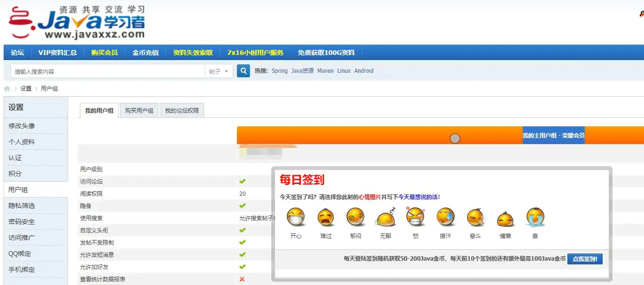
Task: Click the 我的主用户组 - 荣耀会员 header
Action: click(553, 135)
